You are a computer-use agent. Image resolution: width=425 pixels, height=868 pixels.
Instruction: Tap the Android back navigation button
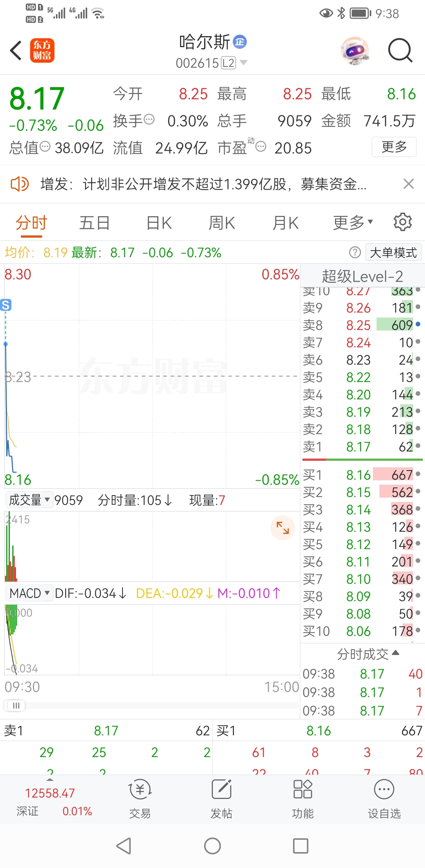[124, 846]
